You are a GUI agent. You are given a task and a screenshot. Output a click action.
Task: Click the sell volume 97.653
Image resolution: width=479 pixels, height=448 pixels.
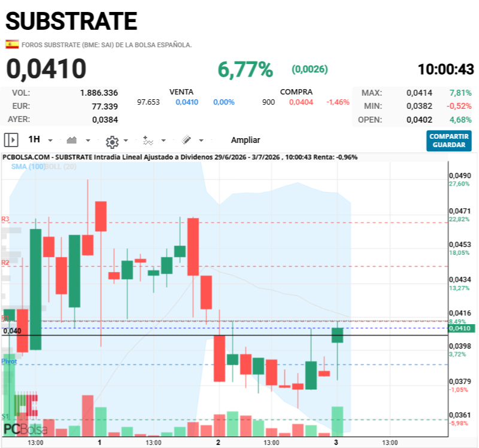[x=148, y=102]
